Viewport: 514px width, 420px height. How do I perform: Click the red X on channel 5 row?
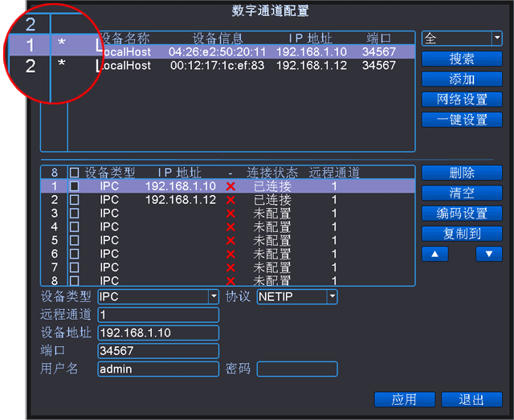click(x=230, y=241)
